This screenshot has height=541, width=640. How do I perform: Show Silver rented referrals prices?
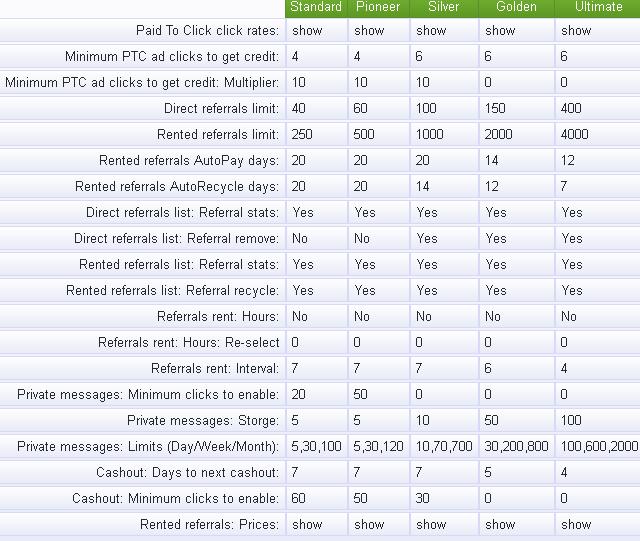(431, 524)
